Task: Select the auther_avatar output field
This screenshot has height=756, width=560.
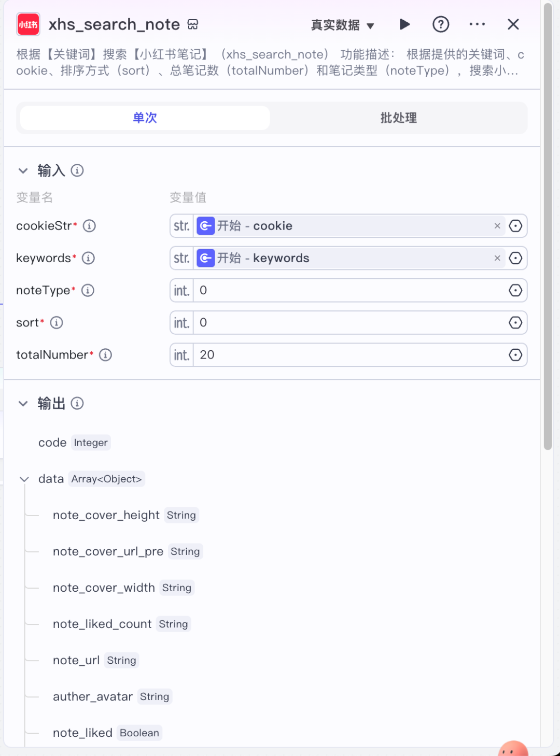Action: (x=113, y=696)
